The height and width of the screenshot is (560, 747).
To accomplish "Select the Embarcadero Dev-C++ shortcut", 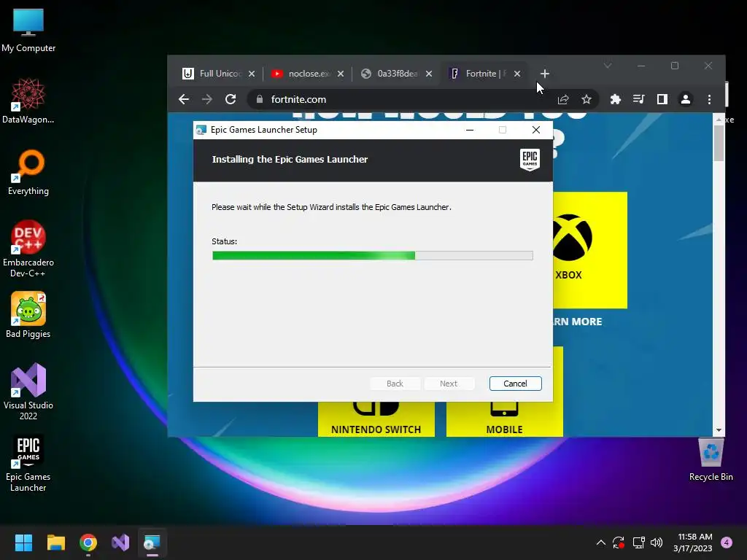I will 28,249.
